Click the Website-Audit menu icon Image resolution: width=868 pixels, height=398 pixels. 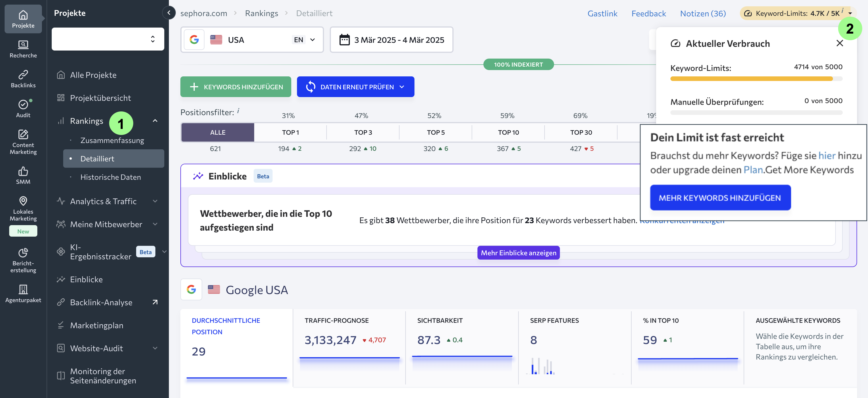[61, 348]
